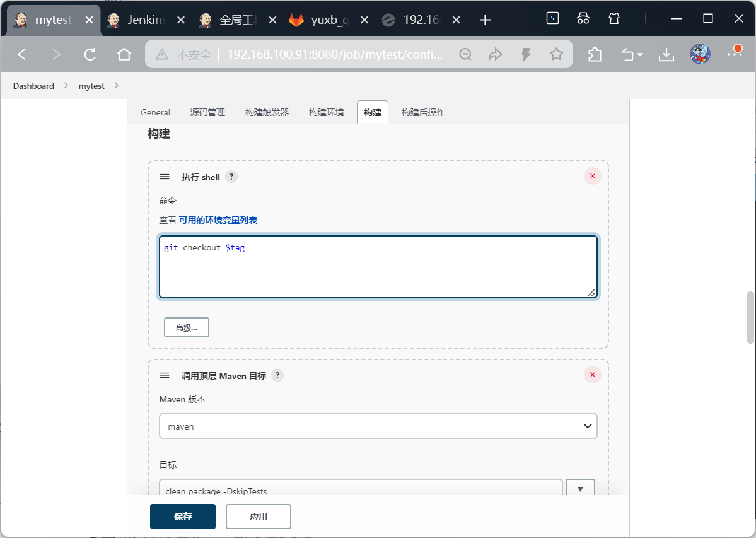Click the help icon beside 执行 shell

click(231, 177)
